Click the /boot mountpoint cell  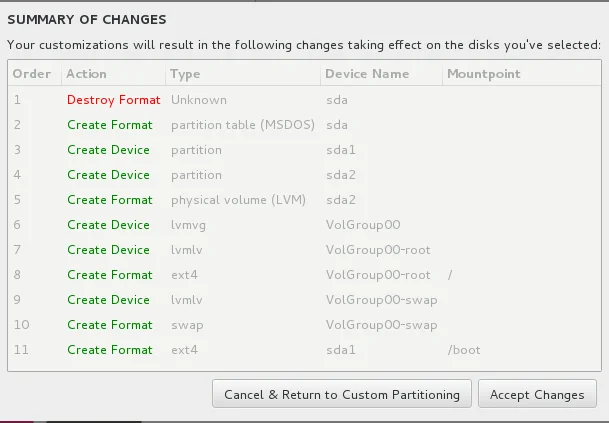[x=464, y=350]
